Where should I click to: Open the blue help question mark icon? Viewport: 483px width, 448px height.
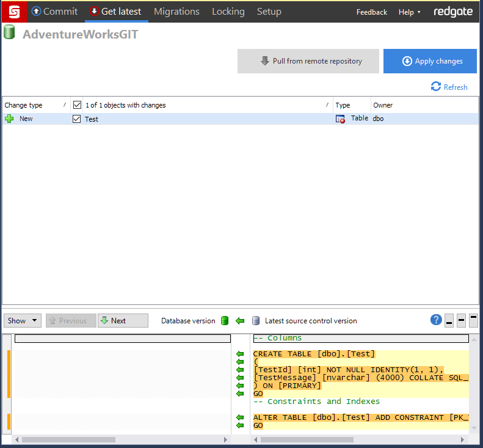[x=436, y=320]
